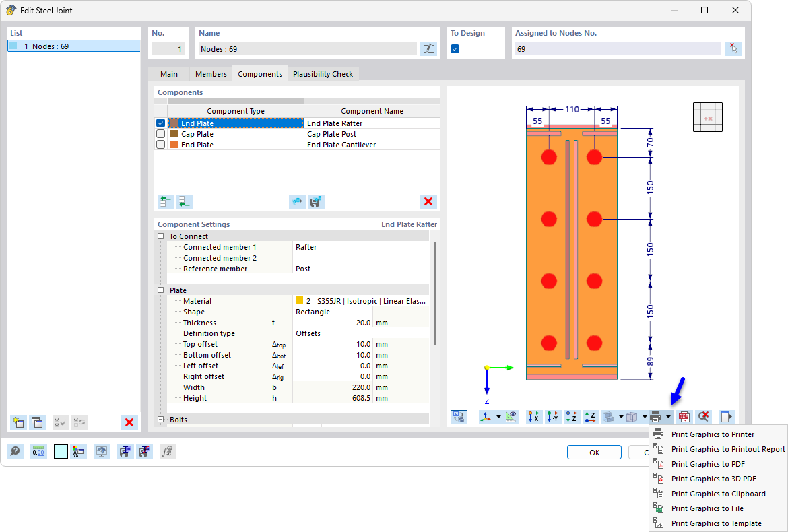Click the insert component at beginning icon
This screenshot has height=532, width=788.
point(166,201)
